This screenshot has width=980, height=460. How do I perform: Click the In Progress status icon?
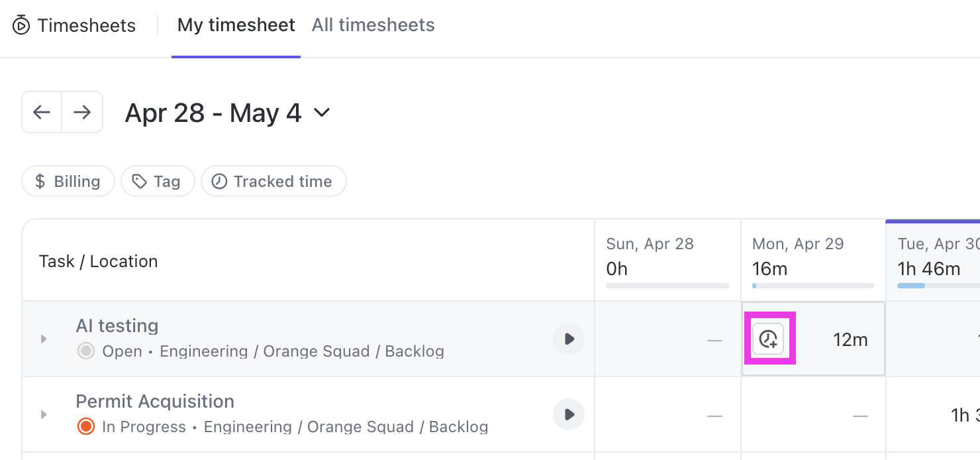coord(85,426)
